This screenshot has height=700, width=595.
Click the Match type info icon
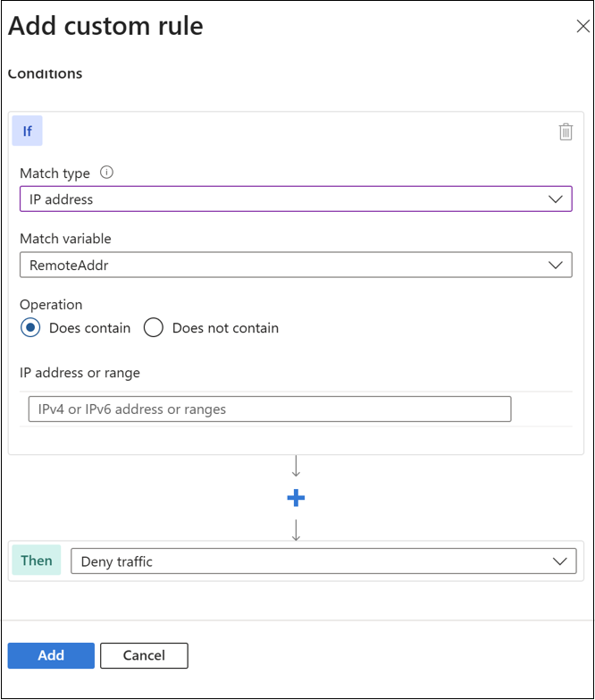click(x=107, y=173)
